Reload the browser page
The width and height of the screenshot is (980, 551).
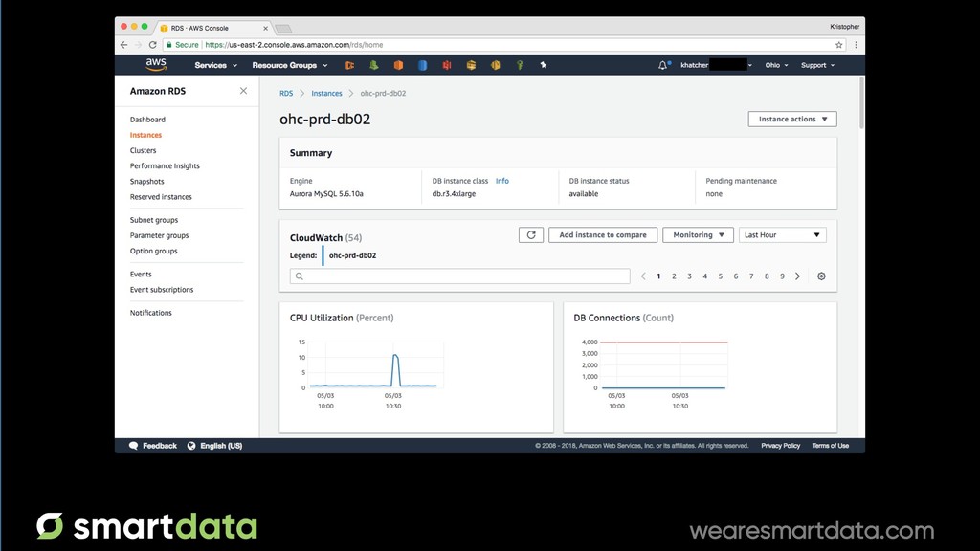click(x=152, y=45)
